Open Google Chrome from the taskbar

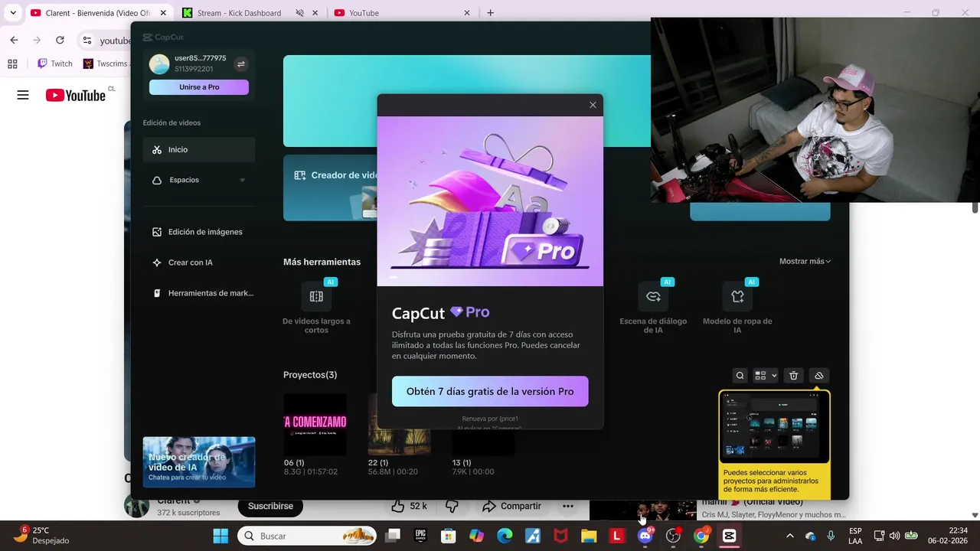coord(701,536)
